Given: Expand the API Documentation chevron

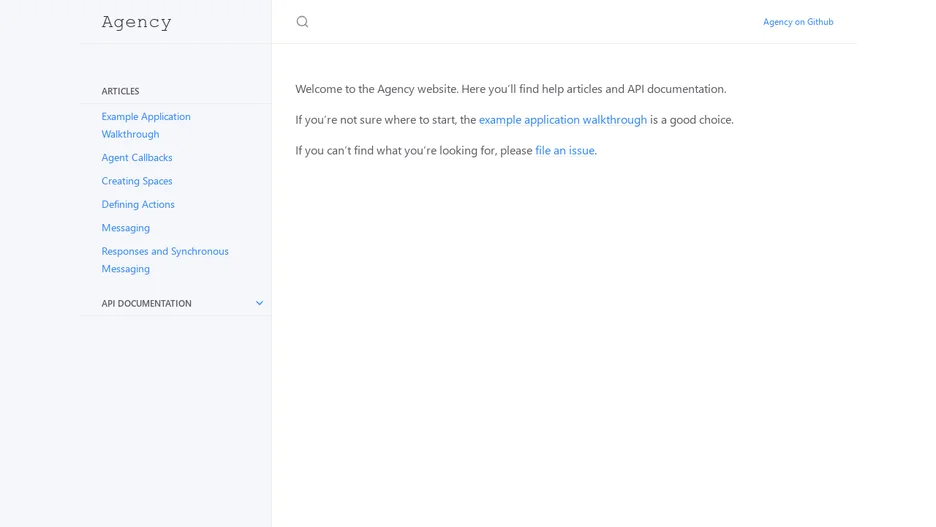Looking at the screenshot, I should pos(260,303).
